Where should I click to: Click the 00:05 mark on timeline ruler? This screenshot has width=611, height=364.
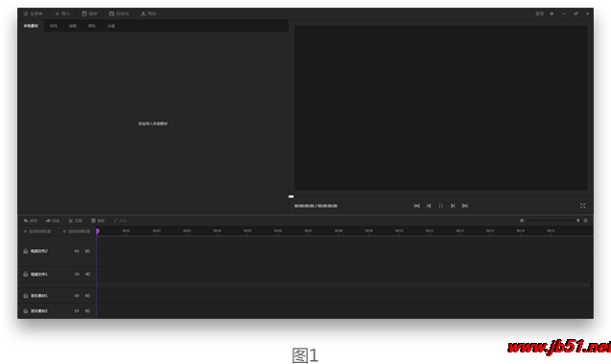click(x=247, y=231)
